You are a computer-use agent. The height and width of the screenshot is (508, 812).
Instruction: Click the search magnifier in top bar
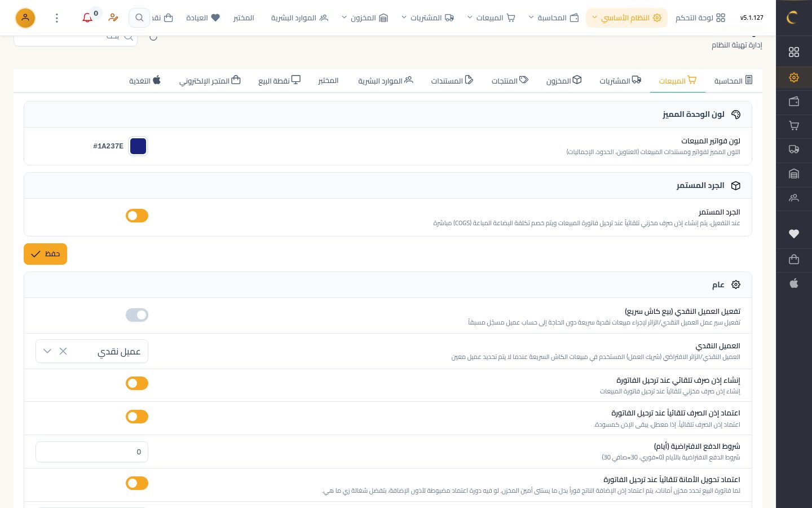click(x=139, y=17)
